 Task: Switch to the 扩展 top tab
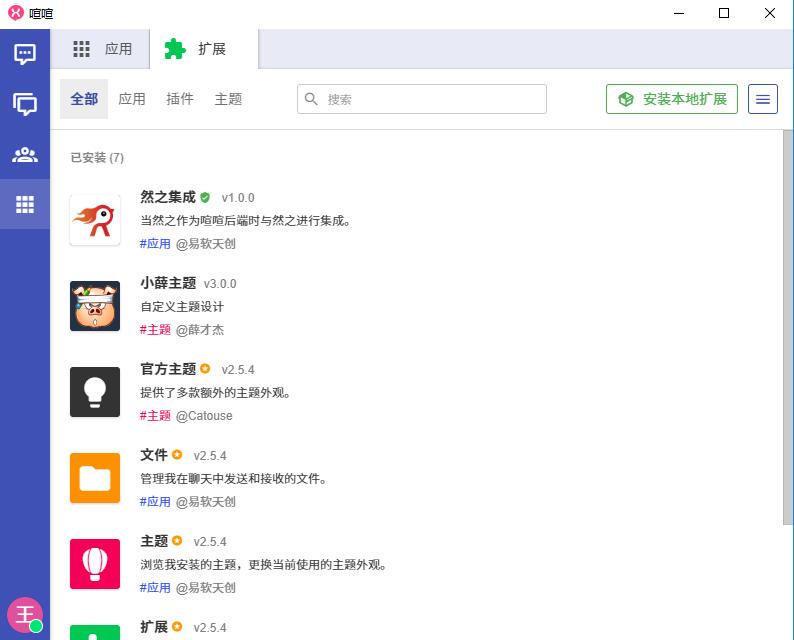tap(204, 49)
